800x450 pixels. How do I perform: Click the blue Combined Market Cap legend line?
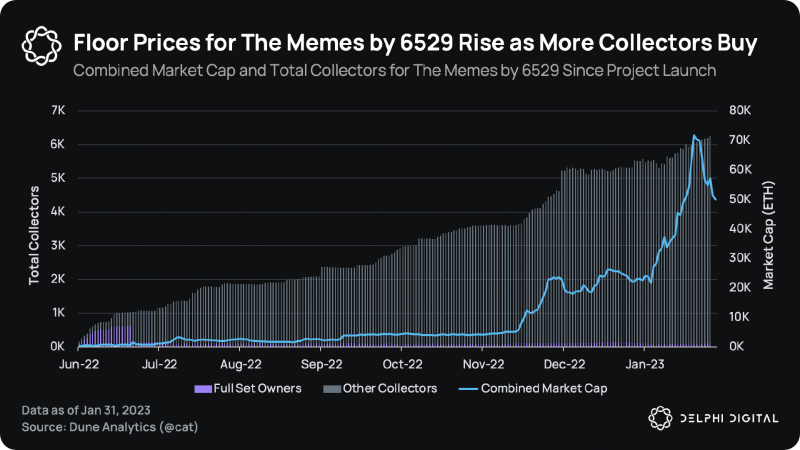click(468, 389)
